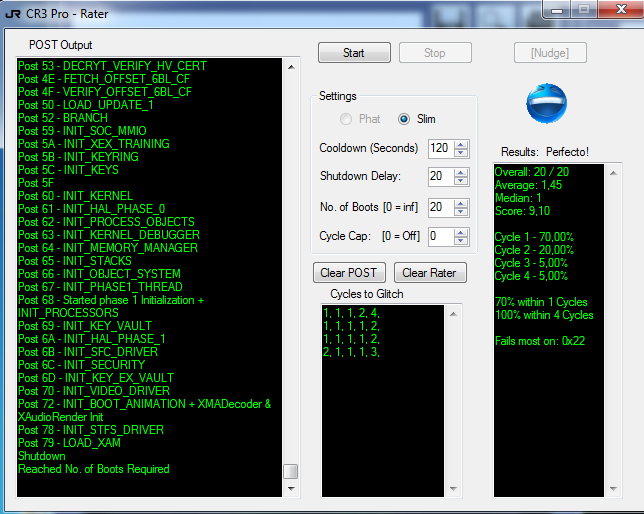Click the Shutdown Delay value field

point(439,177)
